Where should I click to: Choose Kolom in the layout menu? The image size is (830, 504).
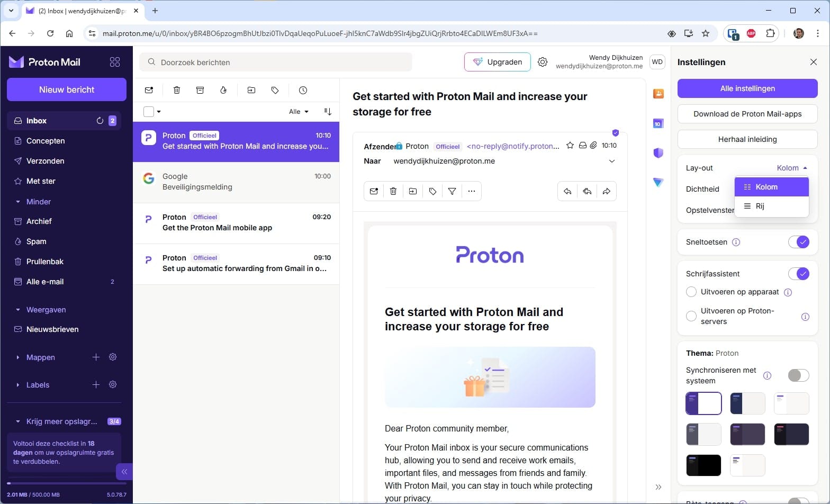point(772,187)
